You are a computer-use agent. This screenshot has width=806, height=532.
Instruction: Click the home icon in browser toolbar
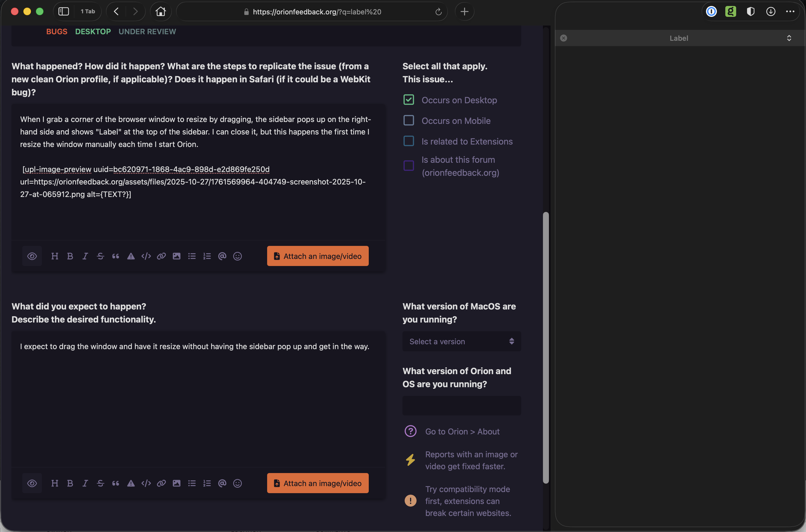coord(161,11)
